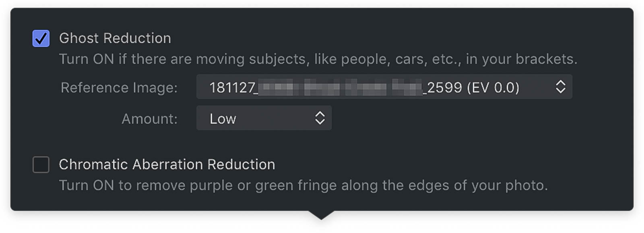Enable the Chromatic Aberration Reduction checkbox

41,165
